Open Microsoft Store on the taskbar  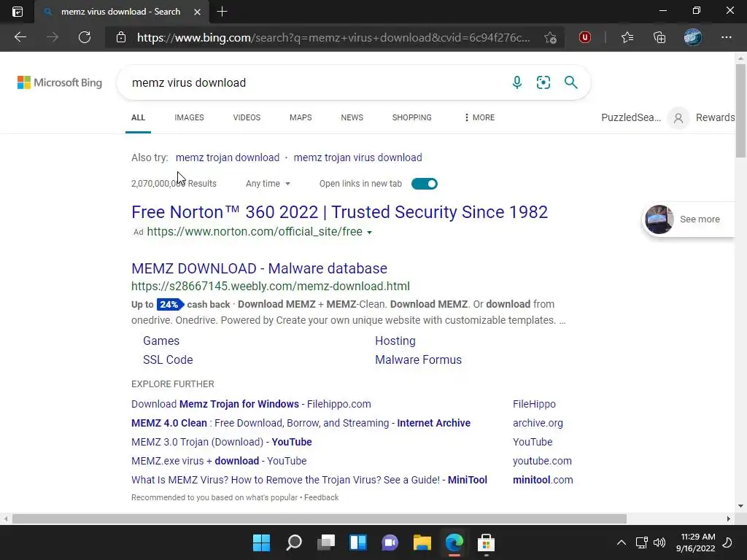tap(486, 542)
